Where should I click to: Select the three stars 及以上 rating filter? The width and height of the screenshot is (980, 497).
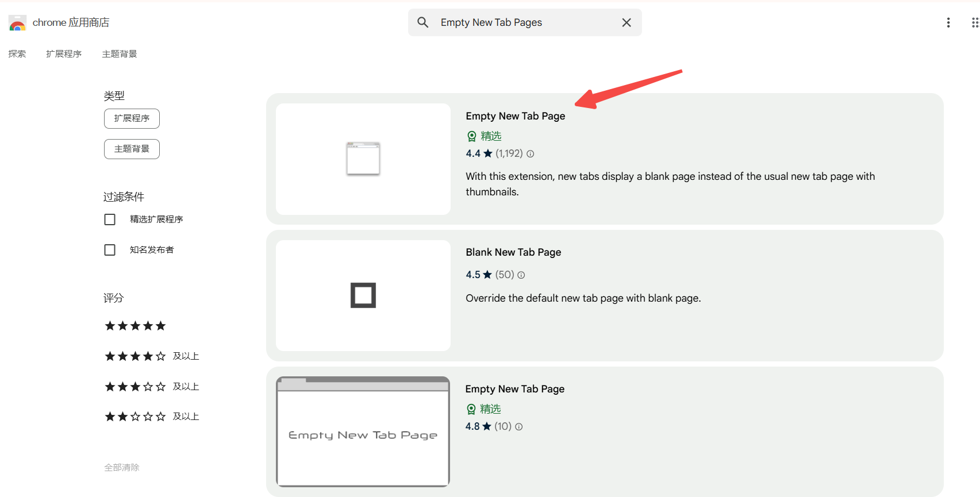152,387
